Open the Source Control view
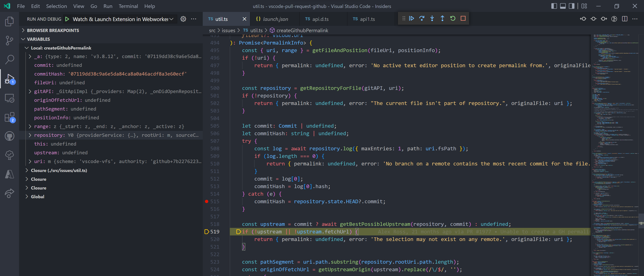Viewport: 644px width, 276px height. tap(9, 40)
